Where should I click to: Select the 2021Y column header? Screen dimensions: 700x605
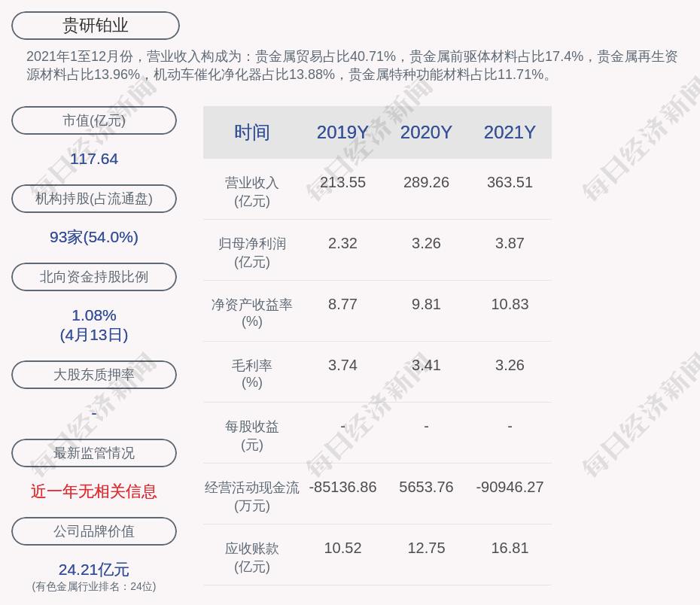510,132
